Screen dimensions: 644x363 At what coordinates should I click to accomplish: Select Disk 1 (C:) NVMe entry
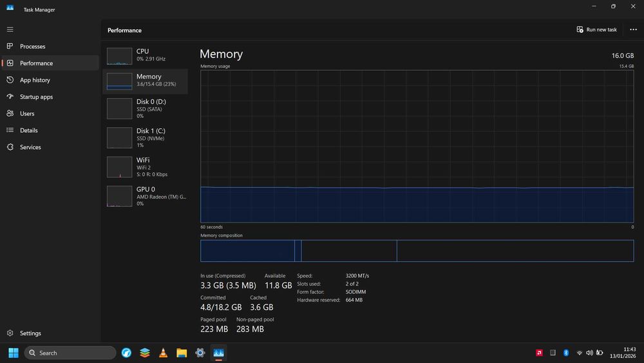pyautogui.click(x=146, y=138)
